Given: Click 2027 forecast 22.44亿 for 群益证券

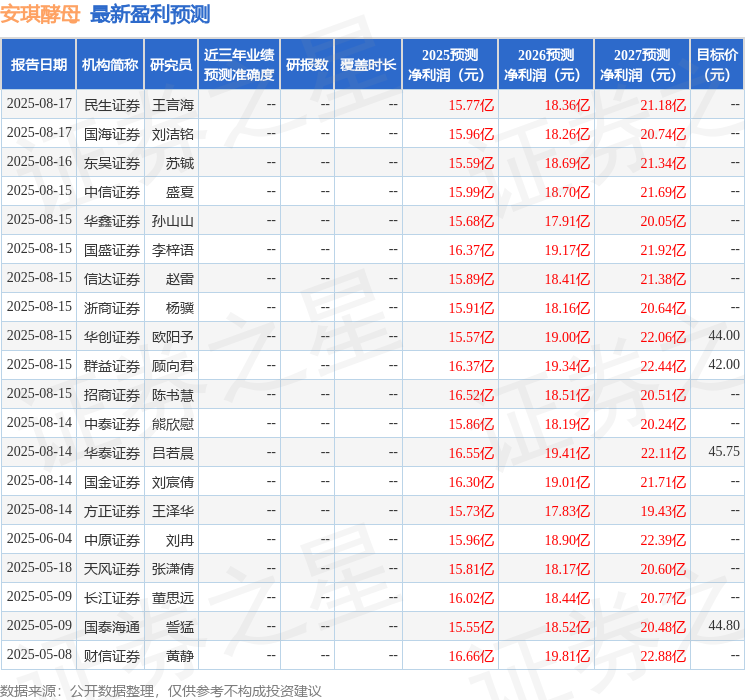Looking at the screenshot, I should coord(663,366).
